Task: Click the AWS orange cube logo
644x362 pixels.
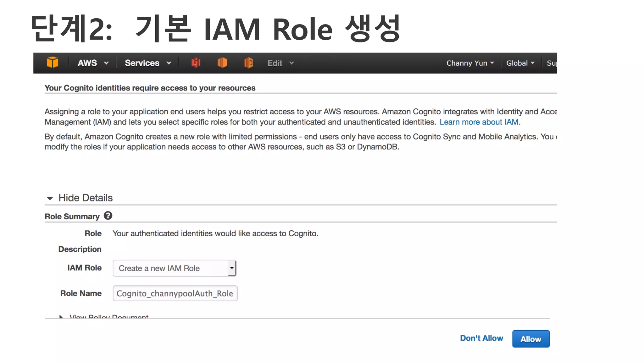Action: pyautogui.click(x=53, y=63)
